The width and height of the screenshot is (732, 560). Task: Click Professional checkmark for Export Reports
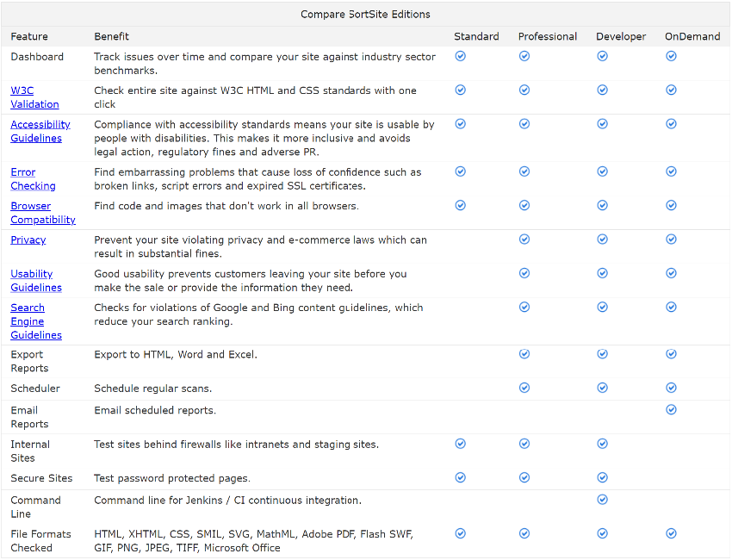pos(524,353)
